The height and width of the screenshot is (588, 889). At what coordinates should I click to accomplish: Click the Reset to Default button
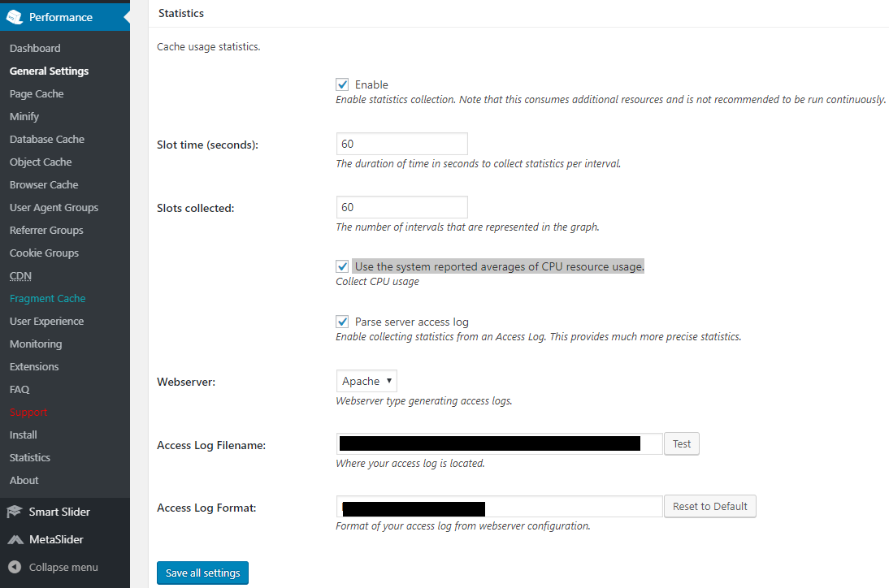(710, 506)
